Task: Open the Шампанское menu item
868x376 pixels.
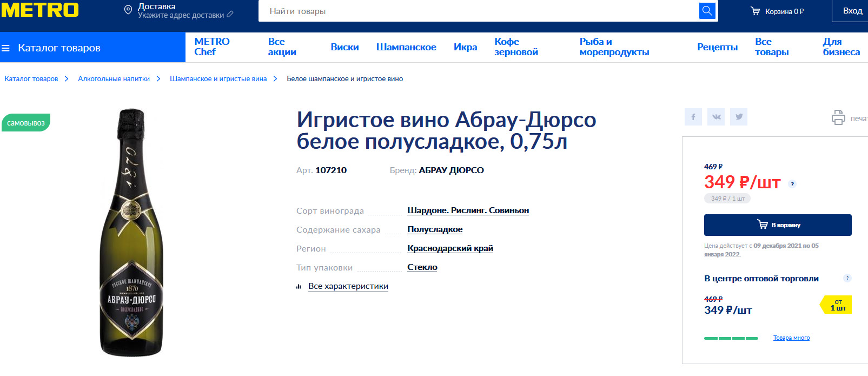Action: [x=406, y=47]
